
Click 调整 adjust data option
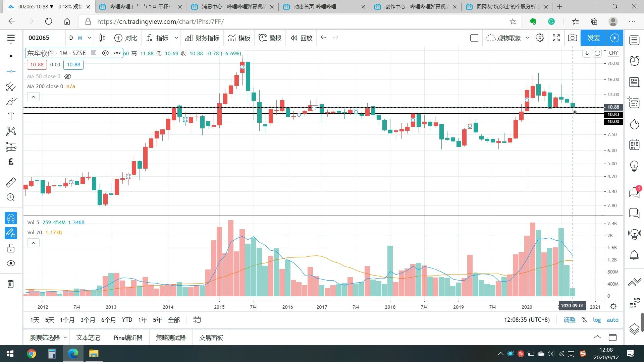(570, 320)
